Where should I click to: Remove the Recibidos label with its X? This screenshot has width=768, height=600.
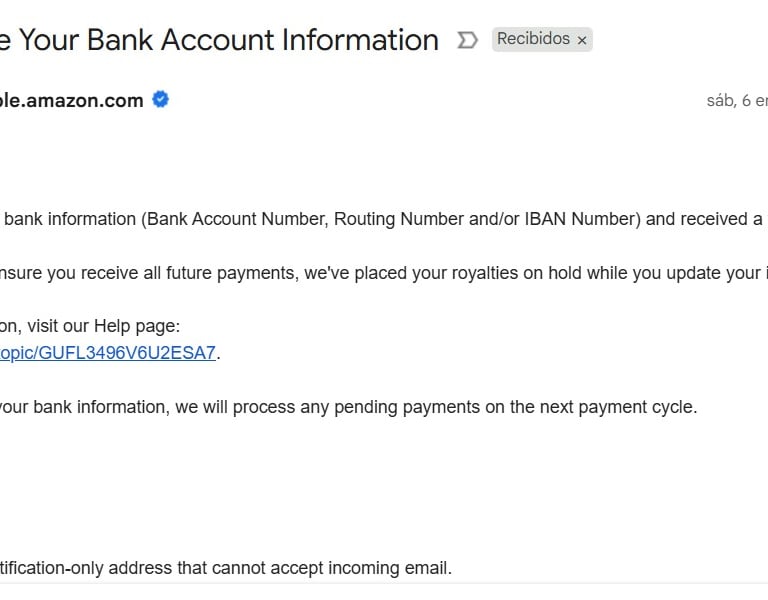582,40
